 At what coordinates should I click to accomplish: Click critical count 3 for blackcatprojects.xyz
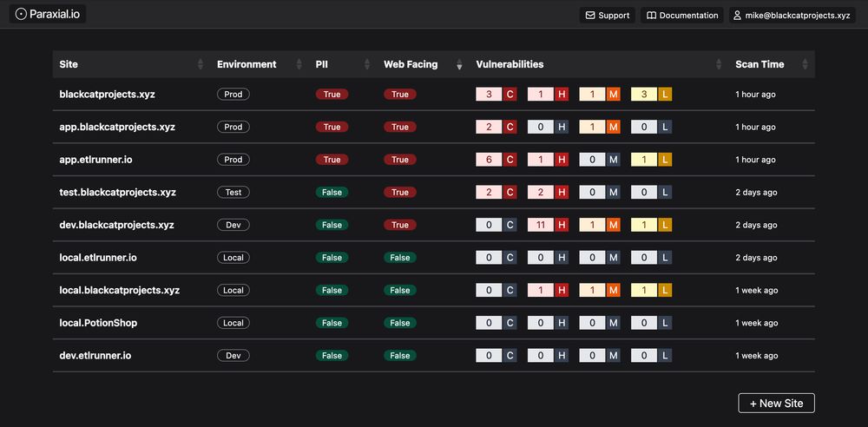(489, 94)
